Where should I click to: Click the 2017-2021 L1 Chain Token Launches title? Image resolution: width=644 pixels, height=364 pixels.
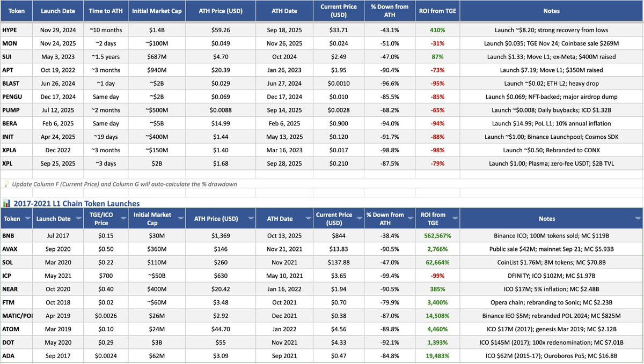[x=76, y=203]
